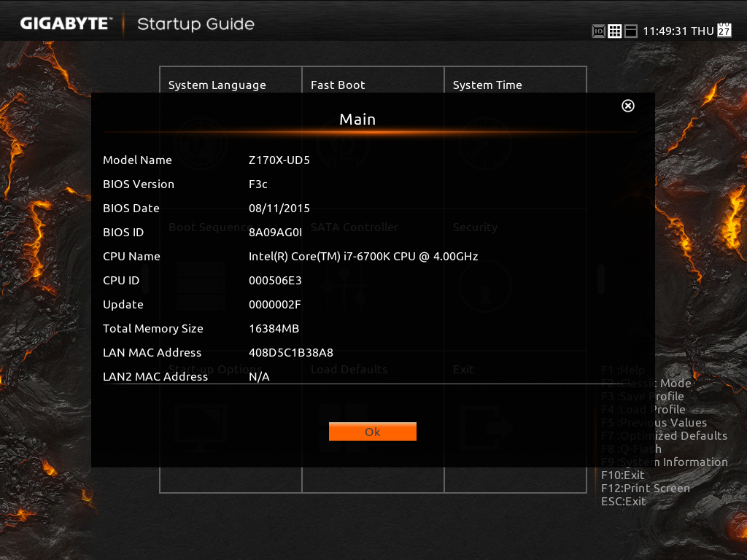This screenshot has width=747, height=560.
Task: Select the grid view mode icon
Action: click(614, 31)
